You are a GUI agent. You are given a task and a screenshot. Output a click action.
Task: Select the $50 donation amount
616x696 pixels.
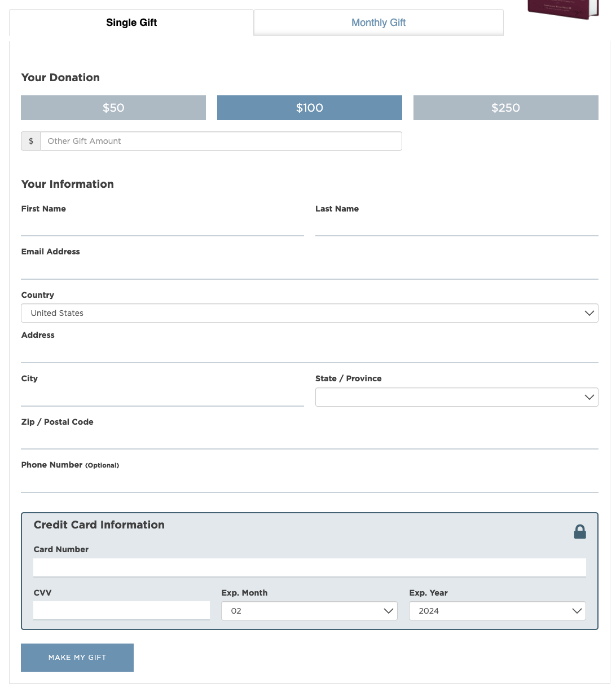click(x=113, y=108)
